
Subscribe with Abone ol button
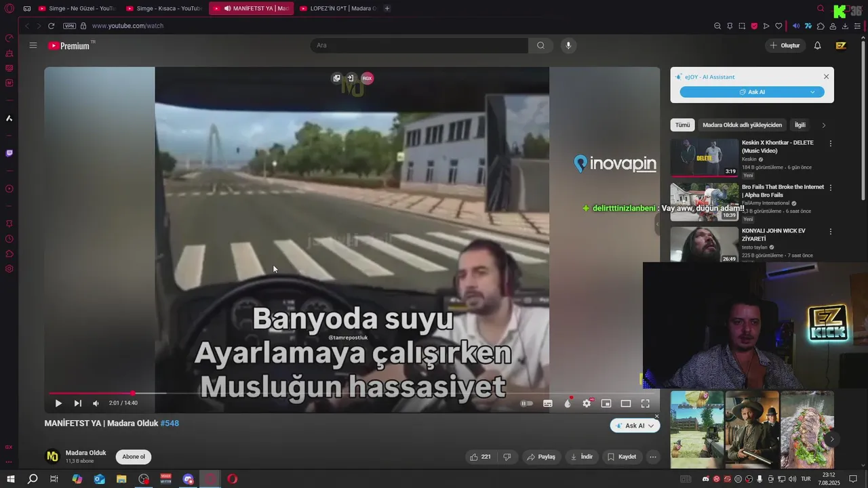click(x=134, y=457)
